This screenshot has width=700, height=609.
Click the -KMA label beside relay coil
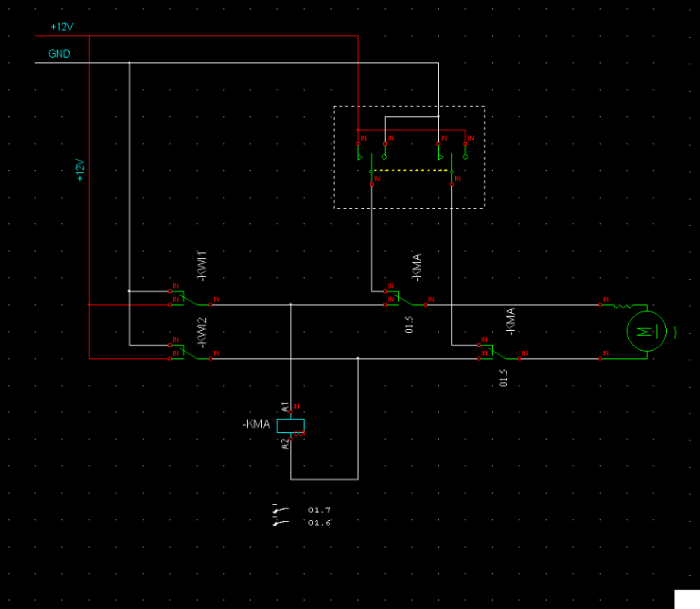(256, 426)
